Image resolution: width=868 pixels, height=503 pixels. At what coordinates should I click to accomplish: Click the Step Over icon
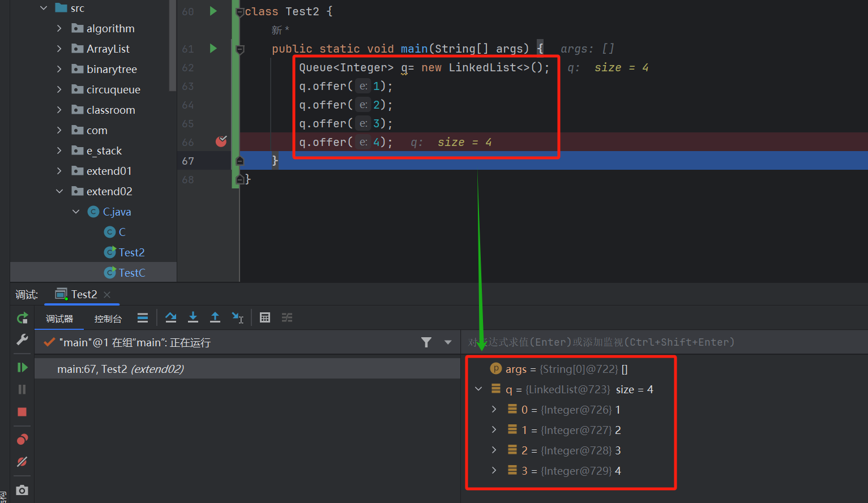coord(170,317)
